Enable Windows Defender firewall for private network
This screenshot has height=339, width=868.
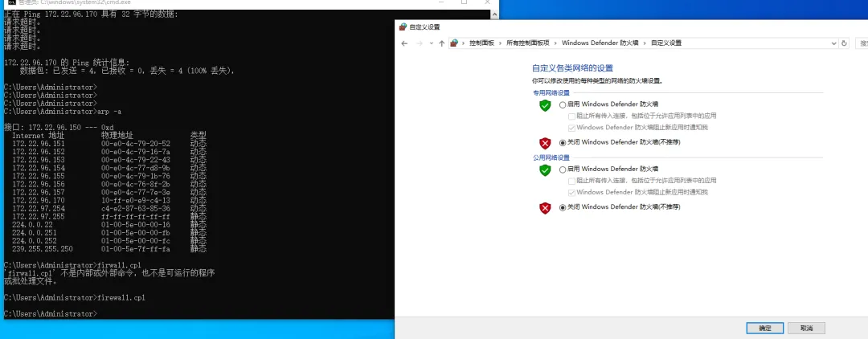(x=563, y=104)
